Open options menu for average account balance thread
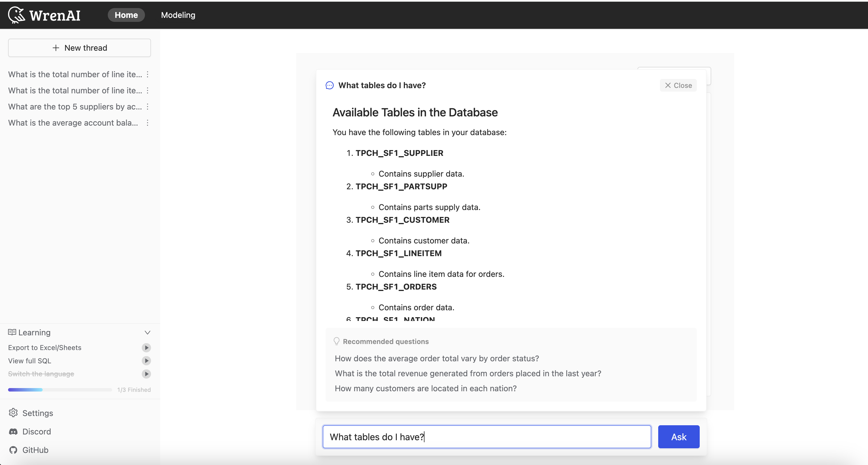The image size is (868, 465). (148, 123)
